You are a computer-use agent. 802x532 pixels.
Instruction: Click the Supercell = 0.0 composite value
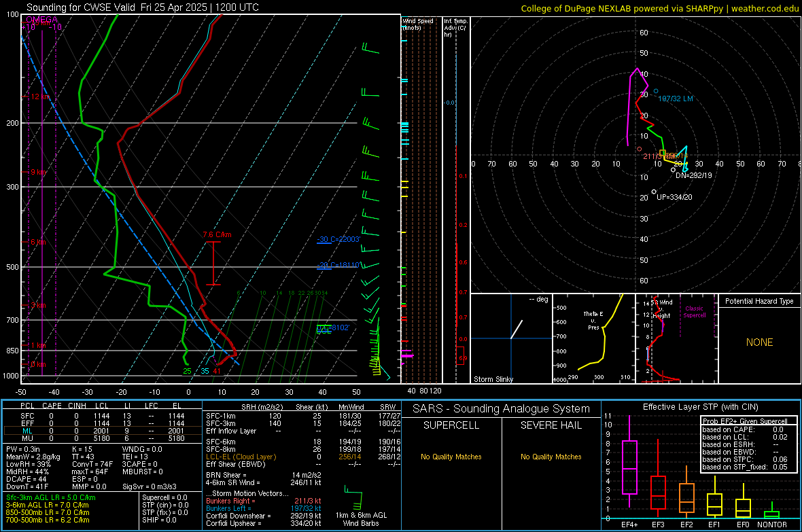coord(164,497)
